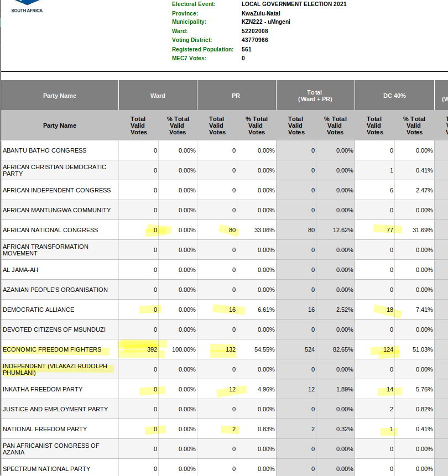
Task: Click the 'Total (Ward + PR)' column header
Action: (315, 96)
